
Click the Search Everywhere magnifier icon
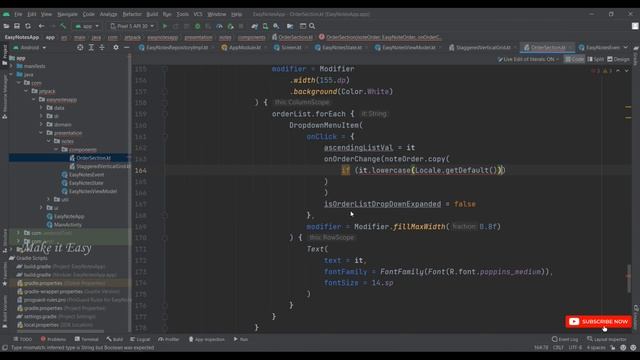pos(312,26)
